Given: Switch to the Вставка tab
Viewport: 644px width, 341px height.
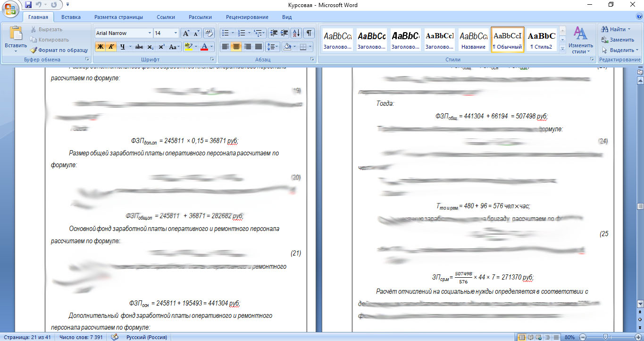Looking at the screenshot, I should point(71,17).
